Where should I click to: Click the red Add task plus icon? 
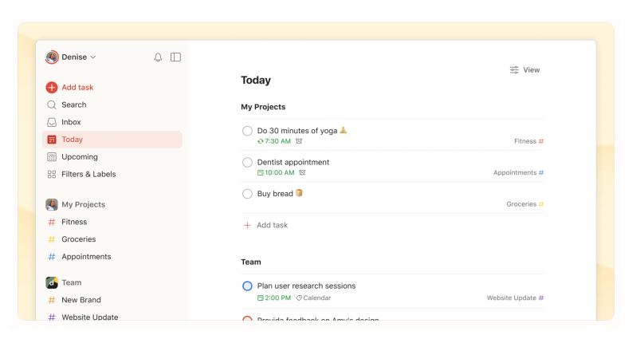pos(52,87)
